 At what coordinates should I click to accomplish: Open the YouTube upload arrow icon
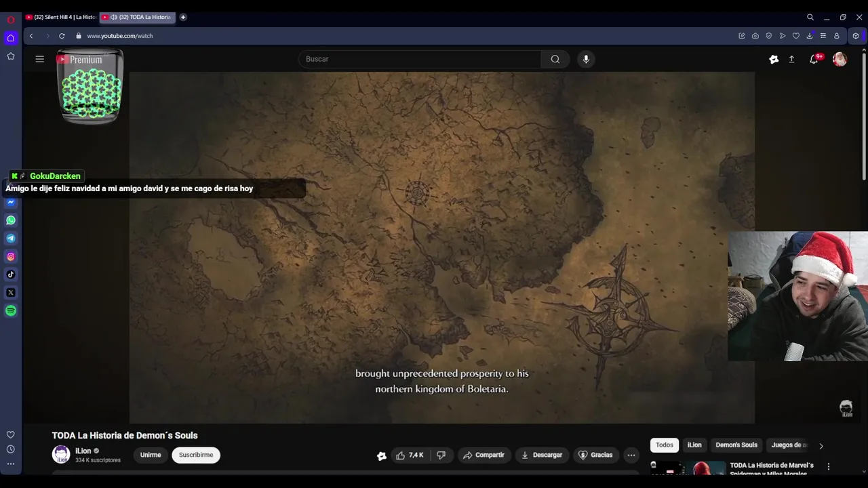click(x=791, y=60)
